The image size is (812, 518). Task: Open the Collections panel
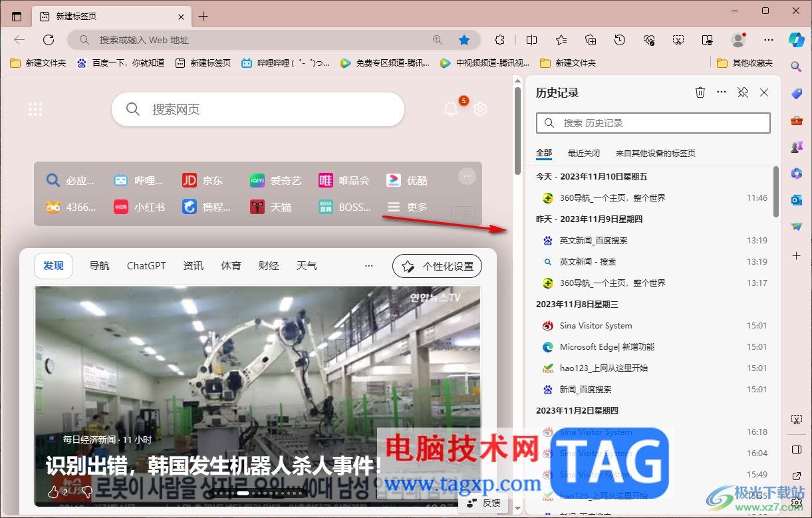pos(591,40)
